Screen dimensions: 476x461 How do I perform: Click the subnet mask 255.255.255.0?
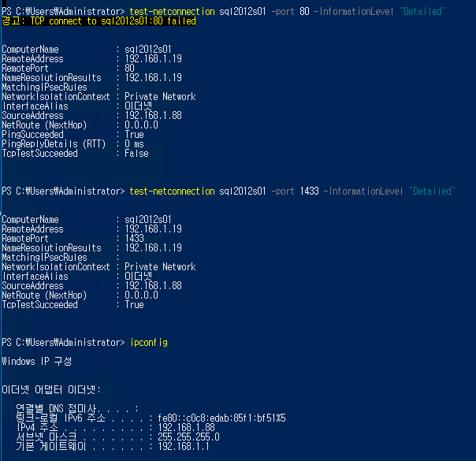pyautogui.click(x=188, y=437)
